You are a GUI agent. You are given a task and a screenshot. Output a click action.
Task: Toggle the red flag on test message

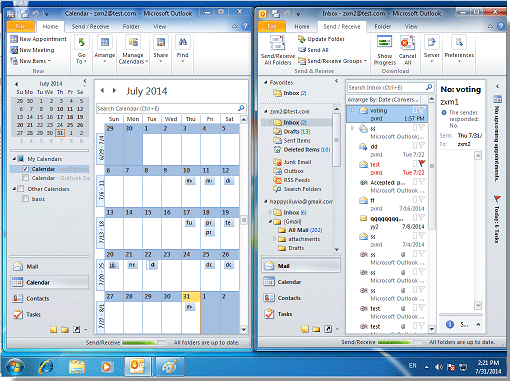[422, 163]
